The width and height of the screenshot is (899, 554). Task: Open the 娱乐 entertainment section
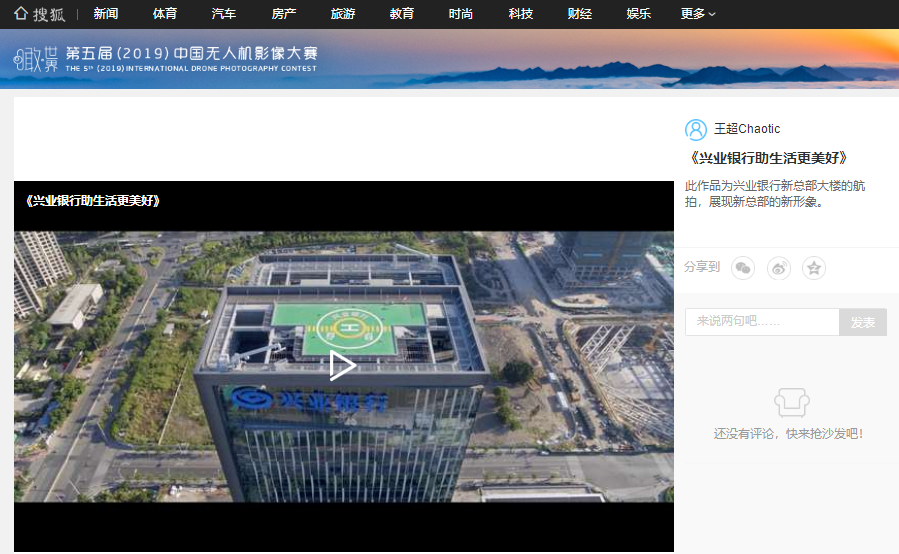point(639,14)
